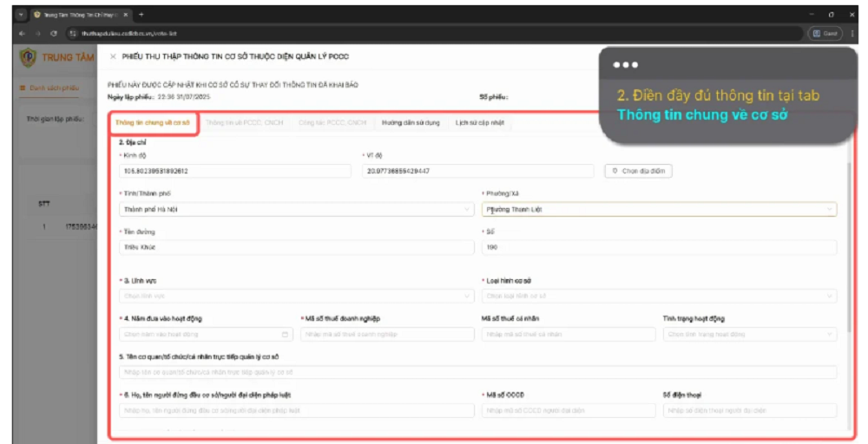Screen dimensions: 868x444
Task: Click the browser address bar
Action: (x=435, y=33)
